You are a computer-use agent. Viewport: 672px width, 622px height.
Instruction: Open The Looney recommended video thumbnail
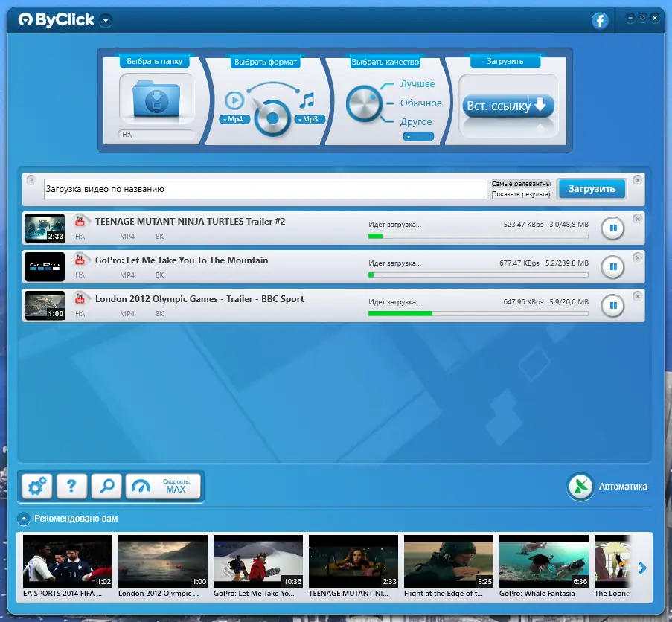tap(613, 561)
